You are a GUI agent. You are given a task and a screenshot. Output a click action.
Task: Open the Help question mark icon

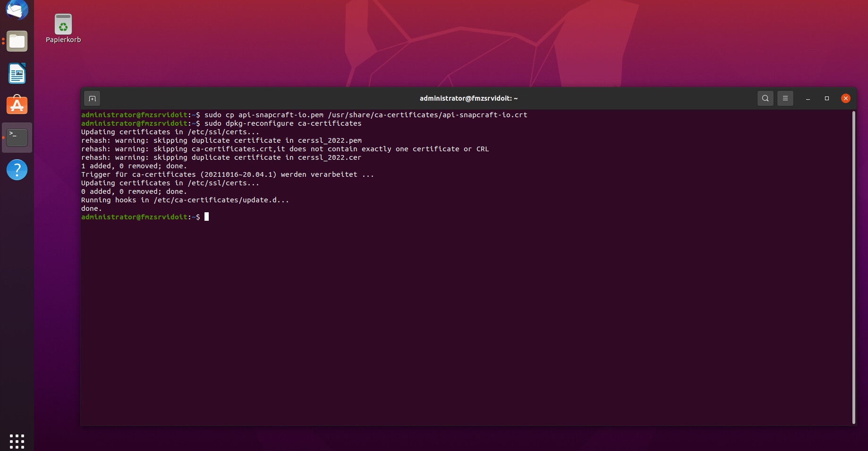[x=17, y=170]
